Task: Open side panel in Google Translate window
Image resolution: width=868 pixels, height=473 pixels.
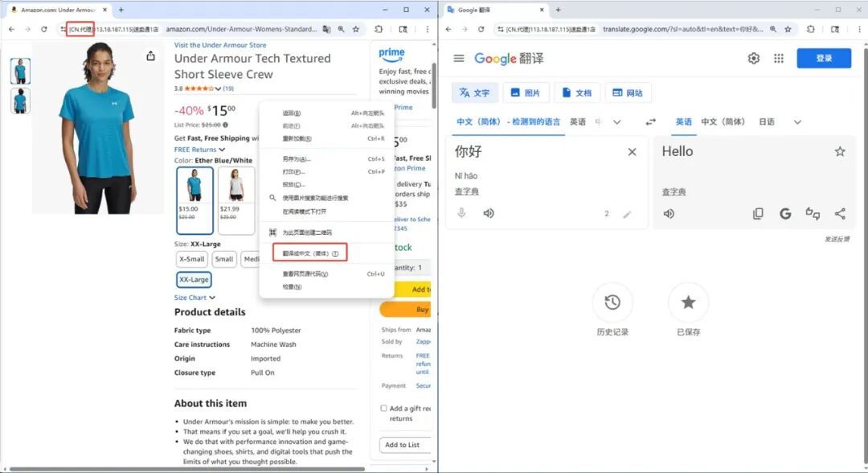Action: pyautogui.click(x=835, y=29)
